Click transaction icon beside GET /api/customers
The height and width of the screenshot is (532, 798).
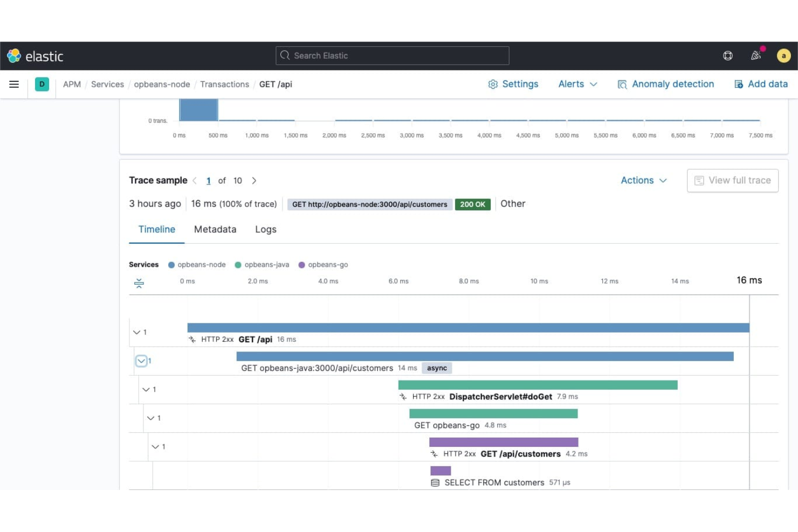point(435,454)
